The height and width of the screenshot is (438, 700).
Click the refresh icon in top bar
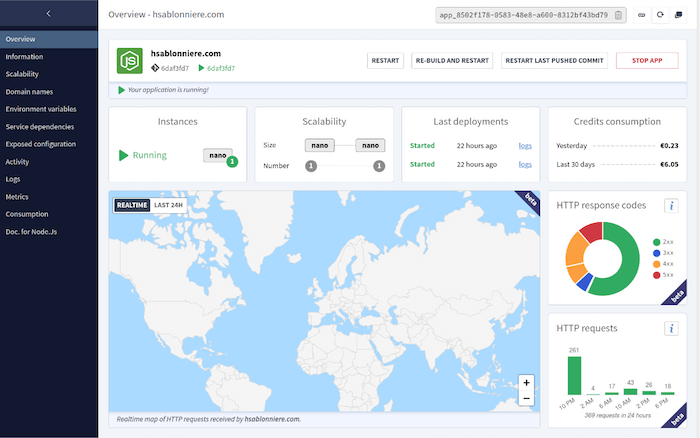coord(660,15)
